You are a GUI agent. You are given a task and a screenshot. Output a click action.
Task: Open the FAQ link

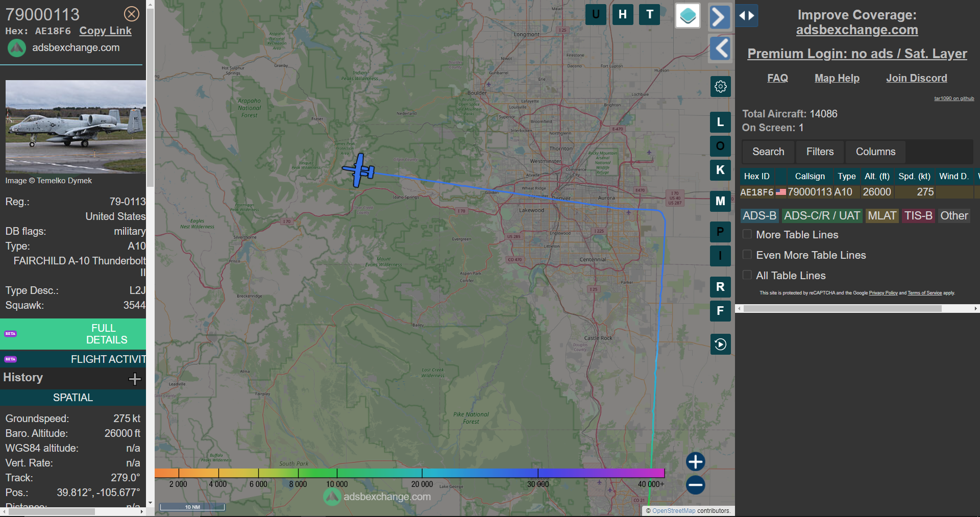777,78
